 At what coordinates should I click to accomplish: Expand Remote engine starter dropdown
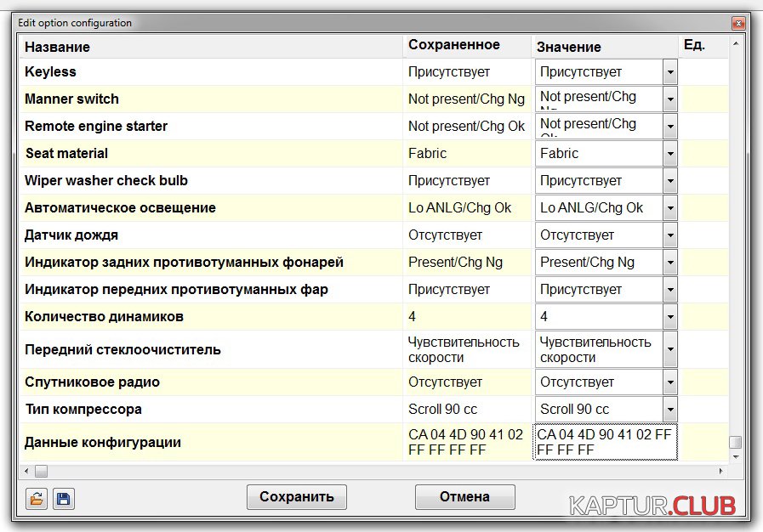click(670, 127)
